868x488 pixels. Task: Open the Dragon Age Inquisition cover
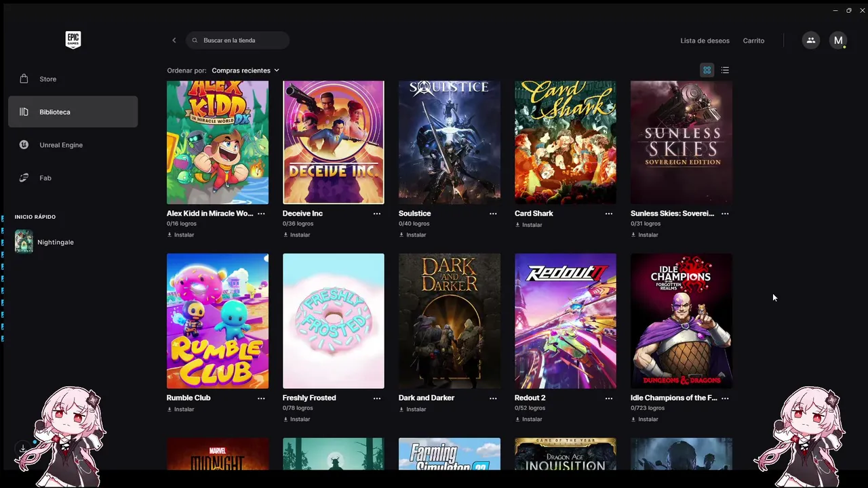(566, 454)
